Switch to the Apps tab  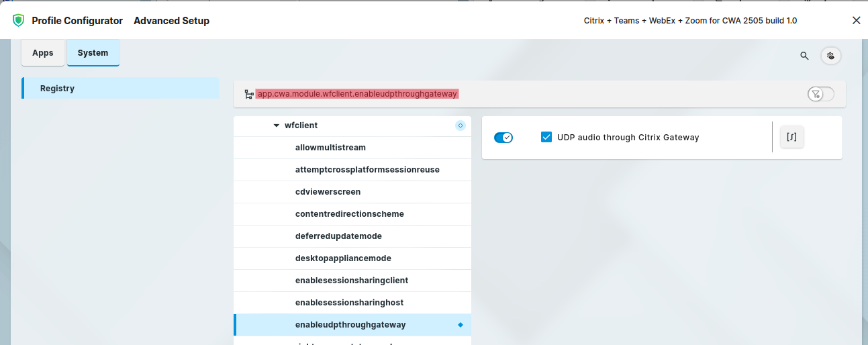coord(43,53)
